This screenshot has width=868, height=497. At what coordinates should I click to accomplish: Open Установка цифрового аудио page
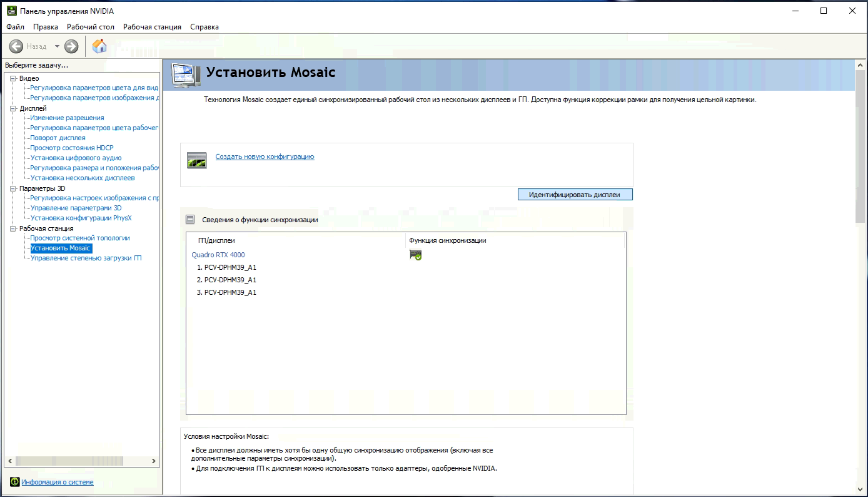(x=76, y=158)
